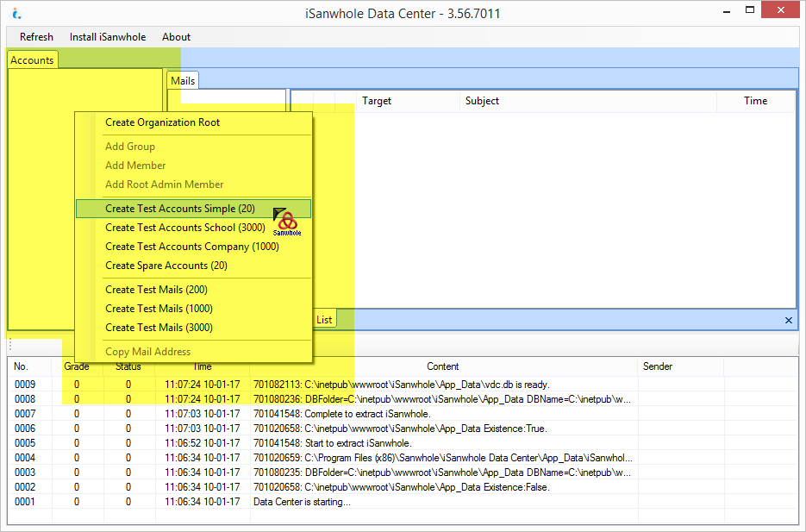Choose Create Test Mails (1000)
The height and width of the screenshot is (532, 806).
(x=193, y=309)
